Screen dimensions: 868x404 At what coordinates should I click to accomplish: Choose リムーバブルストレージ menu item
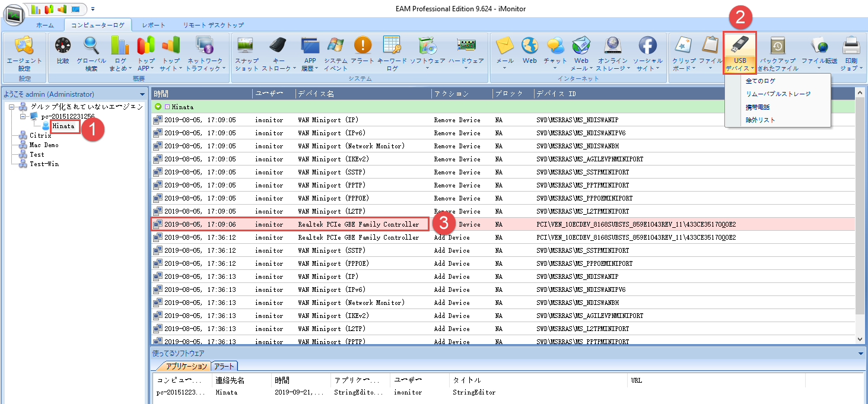click(x=778, y=94)
